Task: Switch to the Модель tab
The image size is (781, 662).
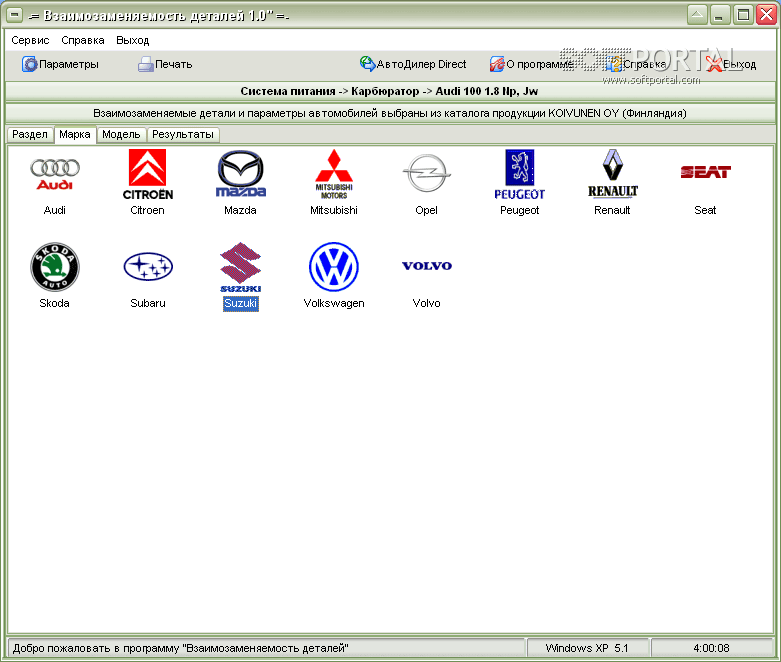Action: click(121, 134)
